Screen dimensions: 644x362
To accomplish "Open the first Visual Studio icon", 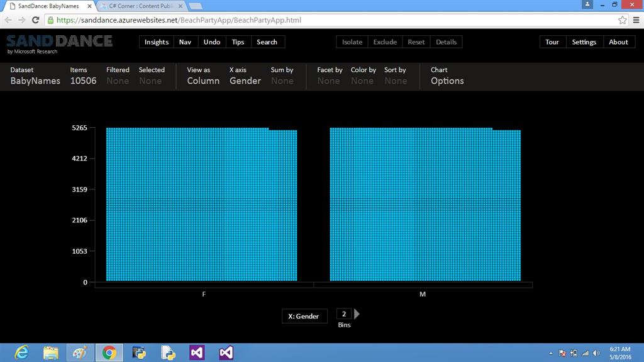I will click(x=197, y=353).
